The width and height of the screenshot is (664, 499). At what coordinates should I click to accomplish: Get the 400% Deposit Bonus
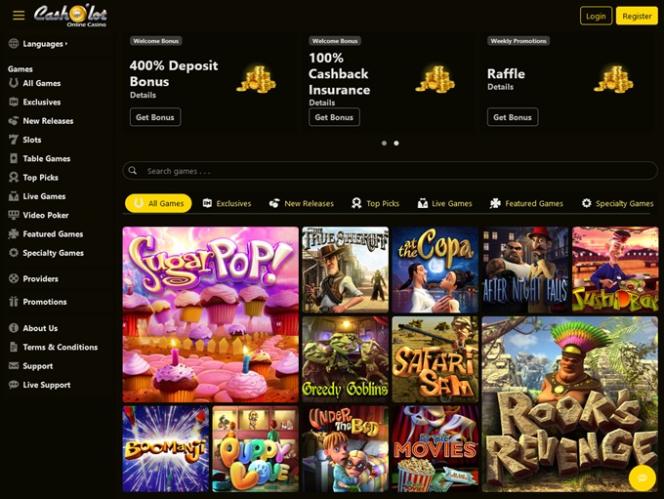click(155, 117)
